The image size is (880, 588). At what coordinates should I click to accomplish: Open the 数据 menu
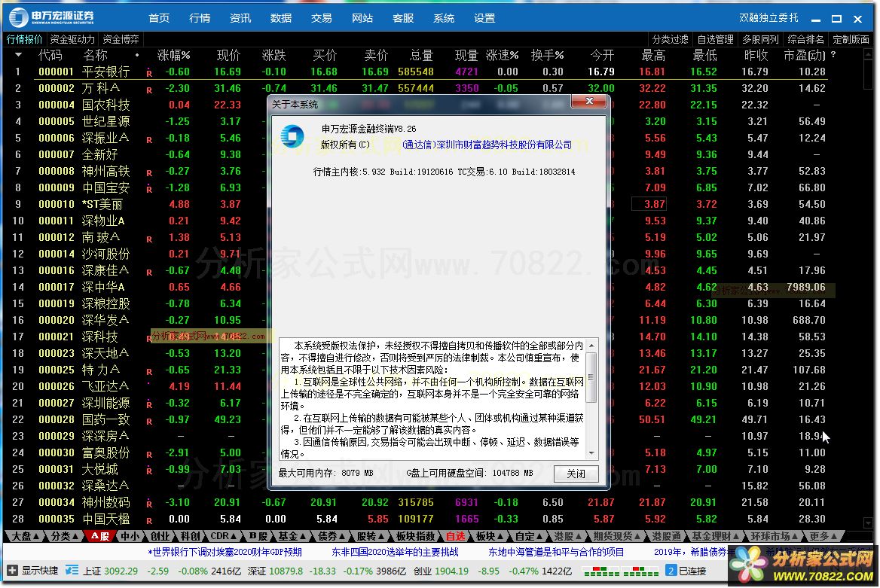coord(280,18)
